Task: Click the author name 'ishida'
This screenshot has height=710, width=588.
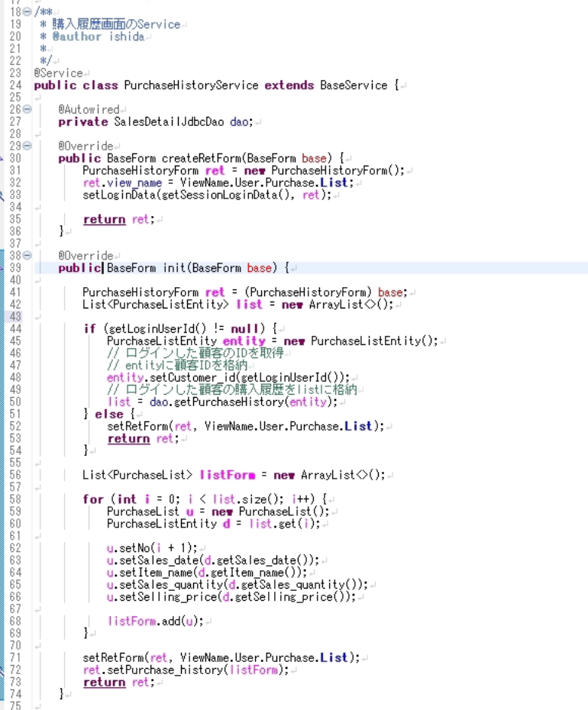Action: pos(127,36)
